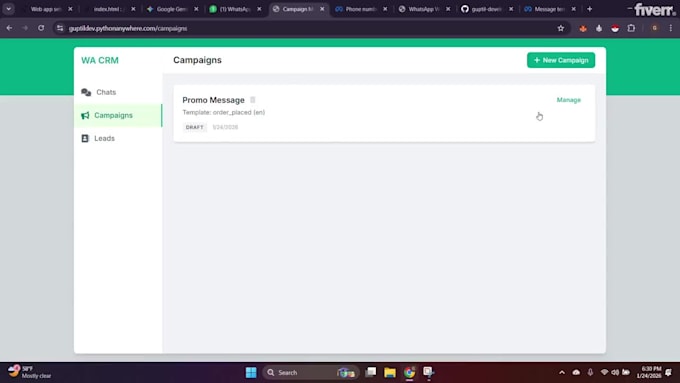This screenshot has width=680, height=383.
Task: Open the Extensions puzzle icon
Action: click(631, 28)
